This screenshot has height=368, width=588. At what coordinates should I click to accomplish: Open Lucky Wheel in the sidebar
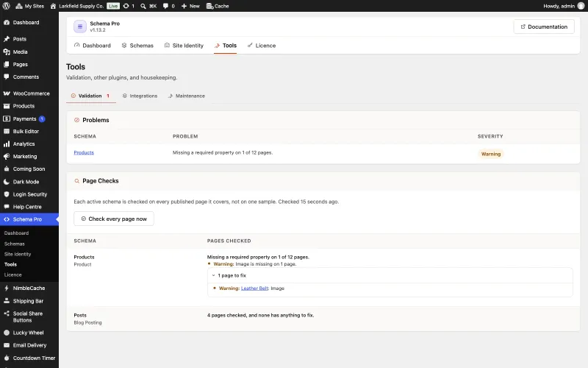(x=29, y=333)
